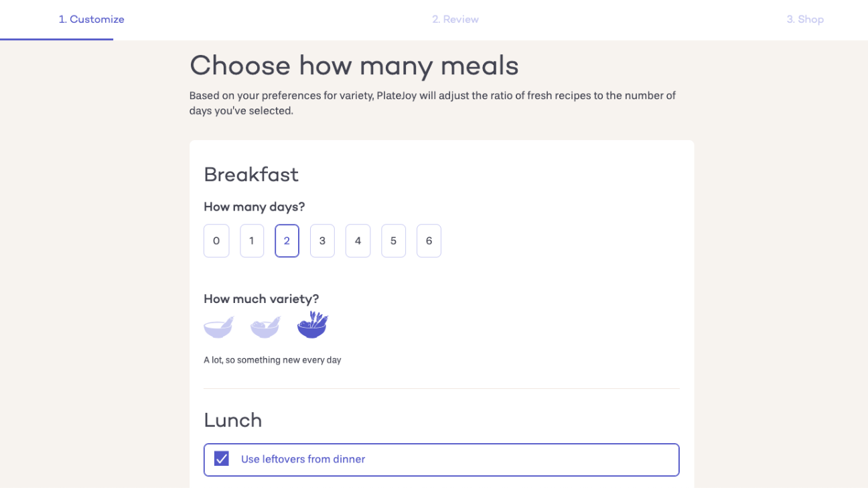Select 0 breakfast days
This screenshot has height=488, width=868.
(216, 241)
